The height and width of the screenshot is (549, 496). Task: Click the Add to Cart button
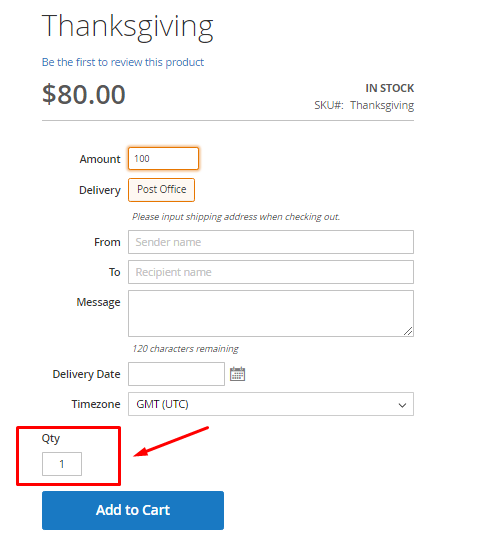pyautogui.click(x=133, y=510)
